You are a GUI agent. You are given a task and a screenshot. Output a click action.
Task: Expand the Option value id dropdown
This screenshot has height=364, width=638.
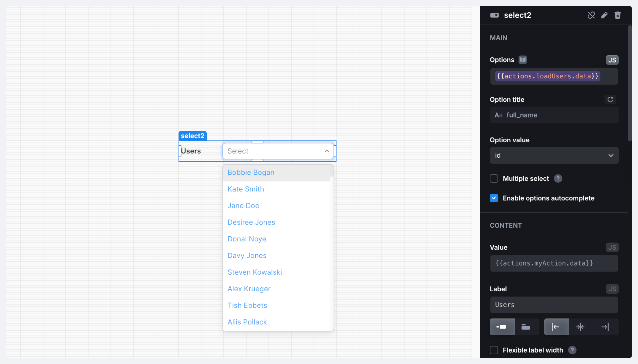[554, 156]
